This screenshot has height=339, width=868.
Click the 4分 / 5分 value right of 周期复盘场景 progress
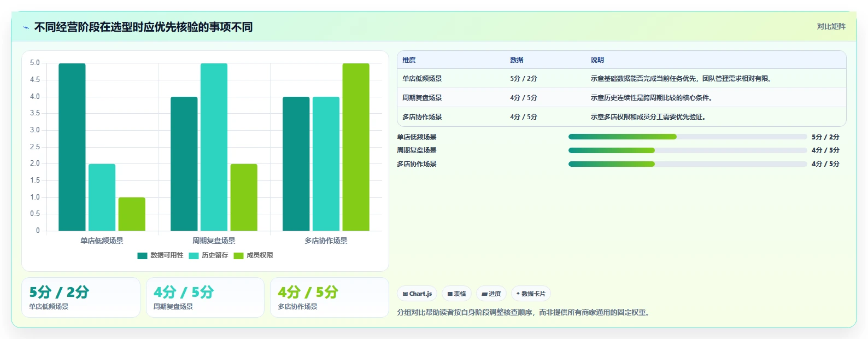pyautogui.click(x=825, y=150)
